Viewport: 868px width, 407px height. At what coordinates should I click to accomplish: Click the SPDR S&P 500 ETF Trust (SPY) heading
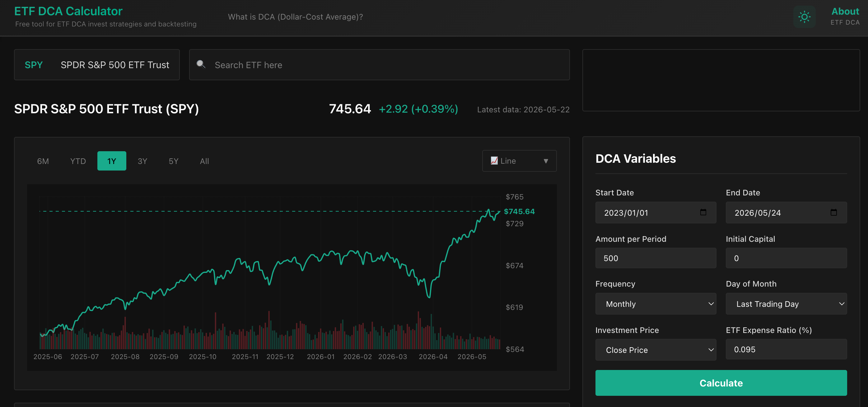tap(106, 109)
